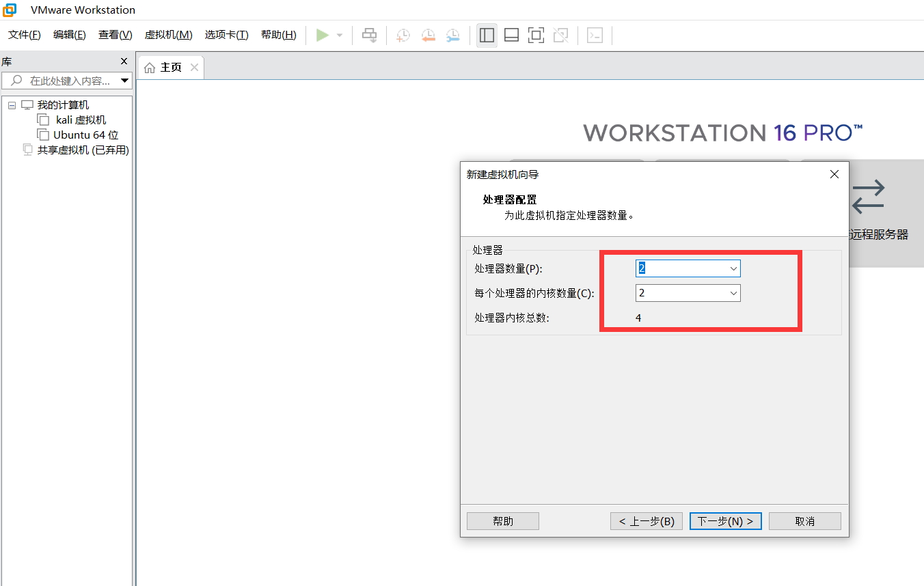Open the 编辑(E) menu
The height and width of the screenshot is (586, 924).
[x=70, y=35]
